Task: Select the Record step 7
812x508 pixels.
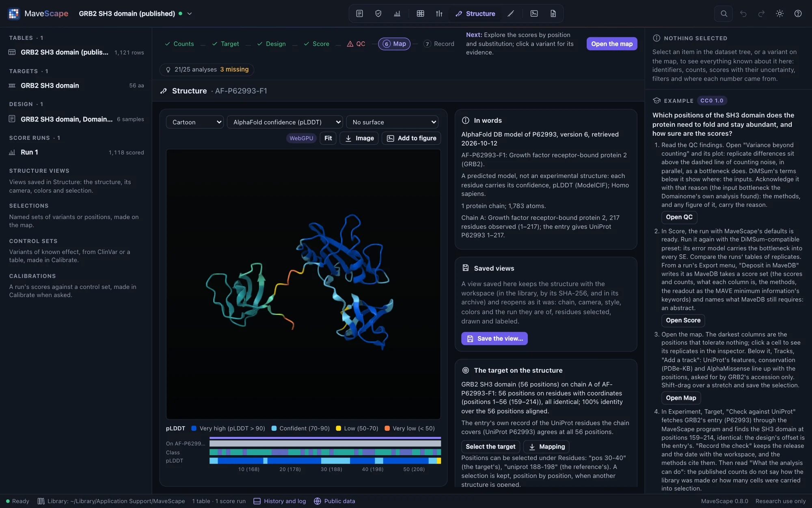Action: click(x=439, y=44)
